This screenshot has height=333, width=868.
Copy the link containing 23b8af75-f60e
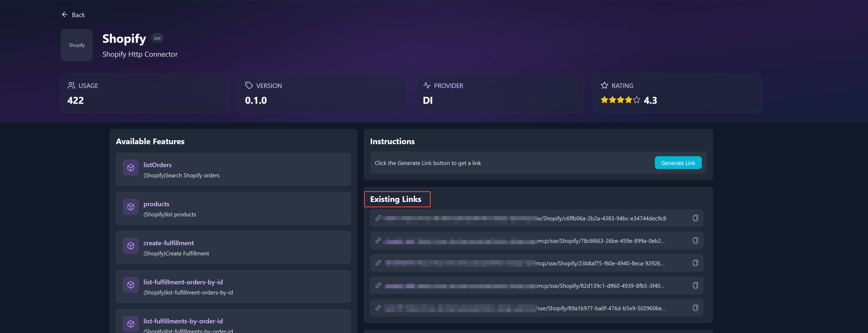click(695, 263)
